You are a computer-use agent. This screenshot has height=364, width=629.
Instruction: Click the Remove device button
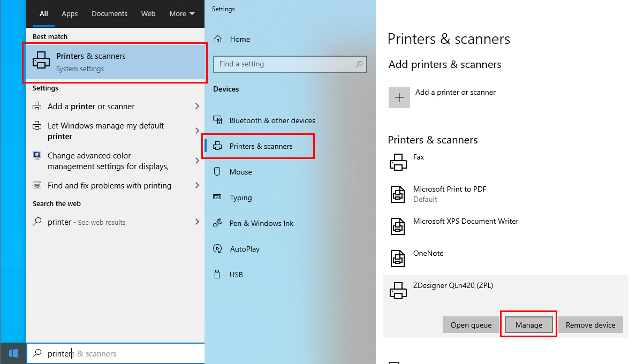click(x=590, y=325)
